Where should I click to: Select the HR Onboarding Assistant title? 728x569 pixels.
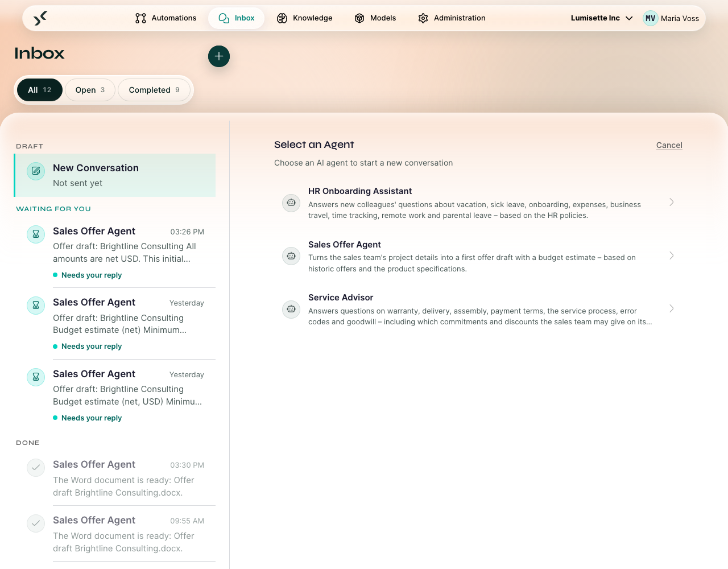pyautogui.click(x=360, y=191)
